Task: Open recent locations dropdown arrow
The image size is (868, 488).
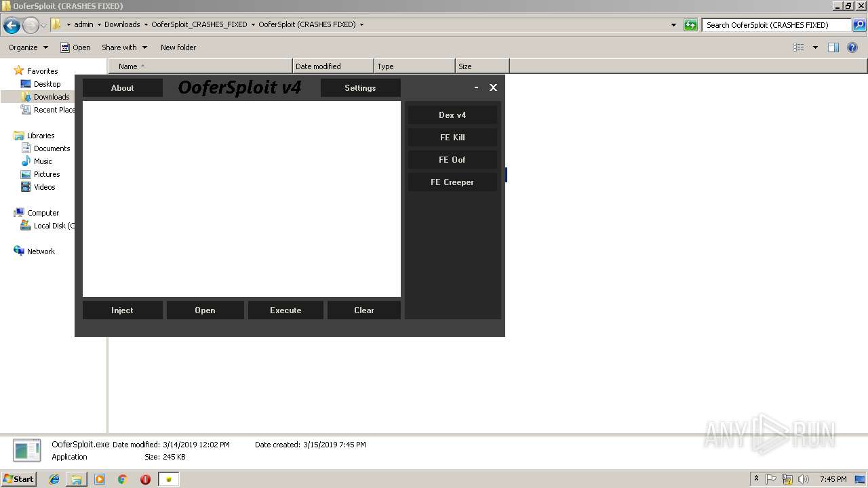Action: point(44,25)
